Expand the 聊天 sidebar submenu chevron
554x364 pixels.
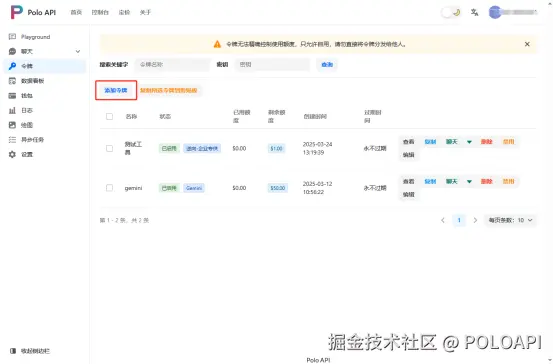pyautogui.click(x=78, y=51)
